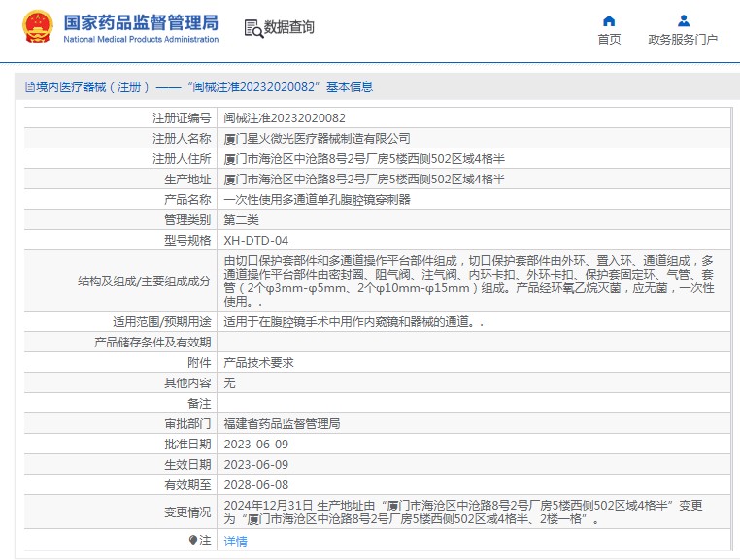
Task: Select the 福建省药品监督管理局 approval department cell
Action: tap(282, 424)
